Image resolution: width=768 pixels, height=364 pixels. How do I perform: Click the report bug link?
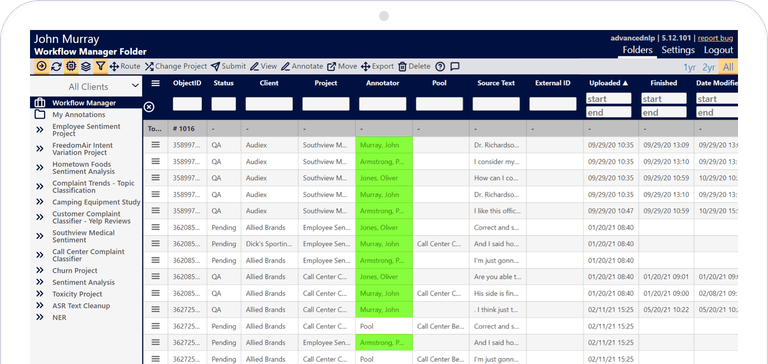click(x=715, y=38)
